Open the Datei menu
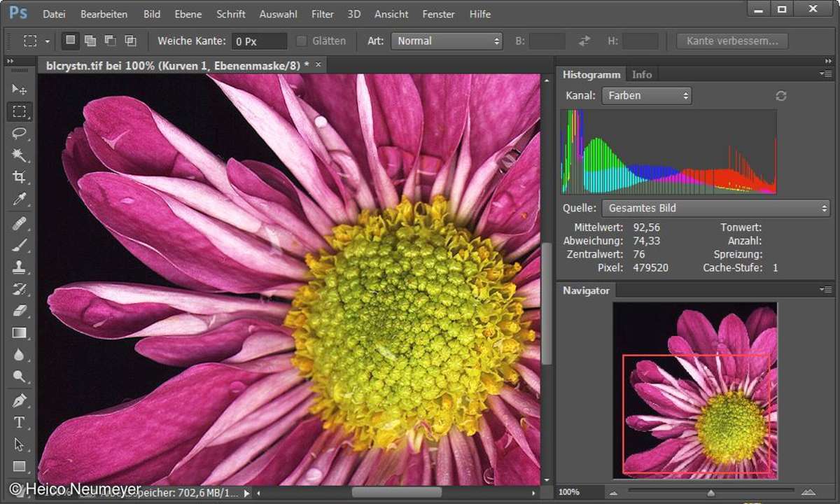This screenshot has height=504, width=840. point(54,13)
